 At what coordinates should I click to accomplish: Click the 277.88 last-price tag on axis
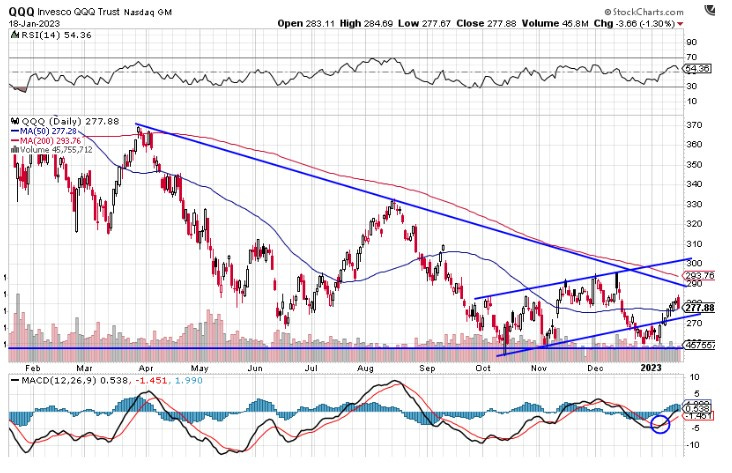(x=699, y=308)
